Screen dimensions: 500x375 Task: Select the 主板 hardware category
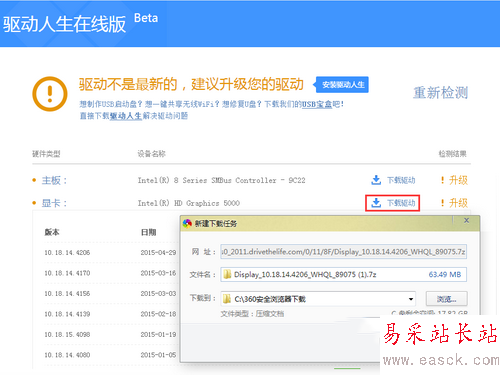pos(54,180)
